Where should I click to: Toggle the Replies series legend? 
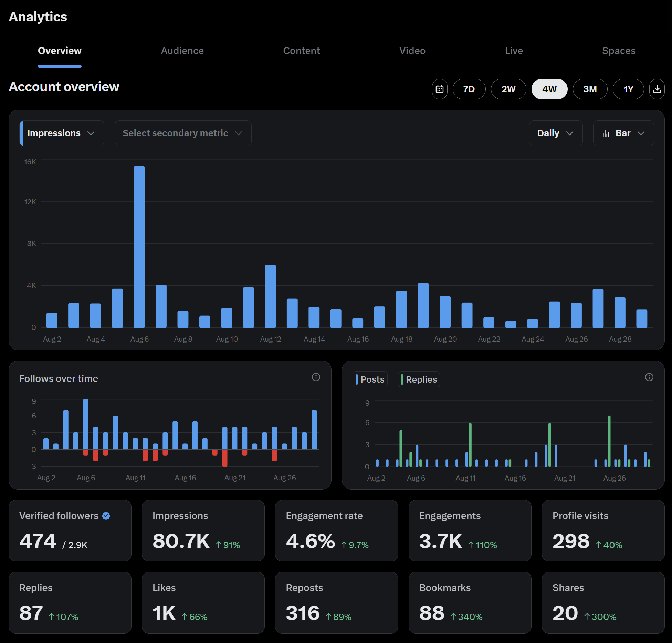coord(419,379)
